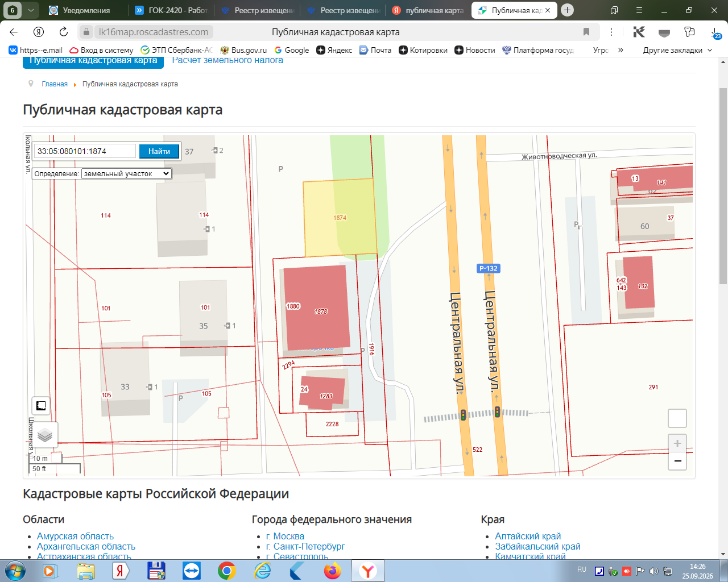The image size is (728, 582).
Task: Focus the cadastral number search field
Action: coord(85,151)
